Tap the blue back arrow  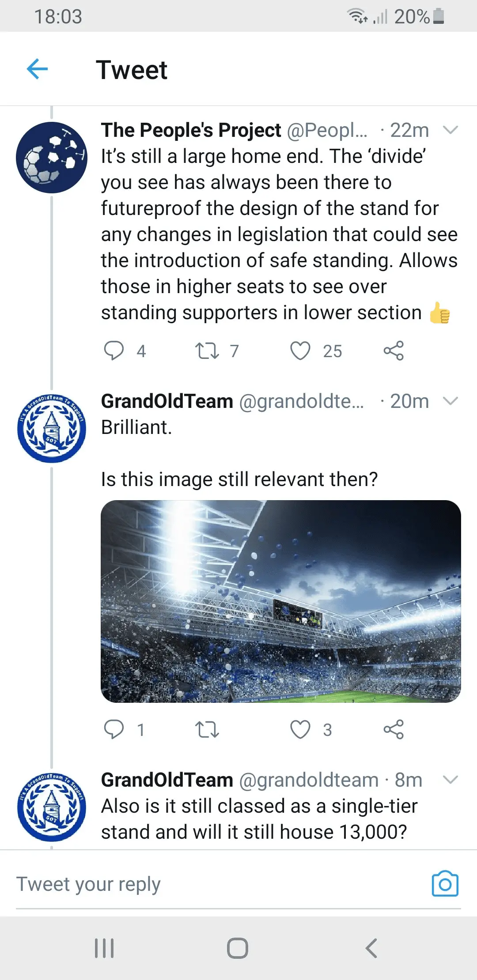coord(37,69)
